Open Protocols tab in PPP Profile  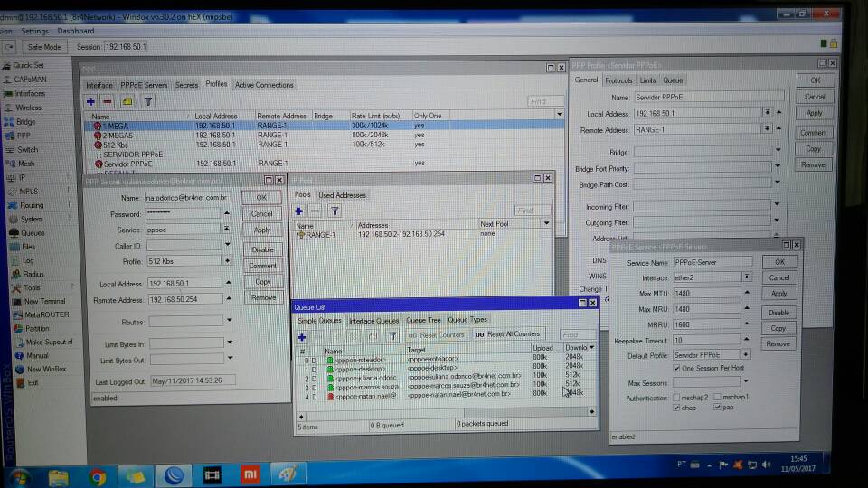[x=618, y=80]
